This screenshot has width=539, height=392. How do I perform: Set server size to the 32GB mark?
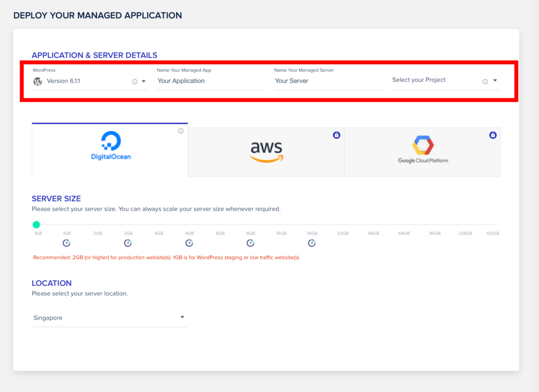[x=343, y=233]
